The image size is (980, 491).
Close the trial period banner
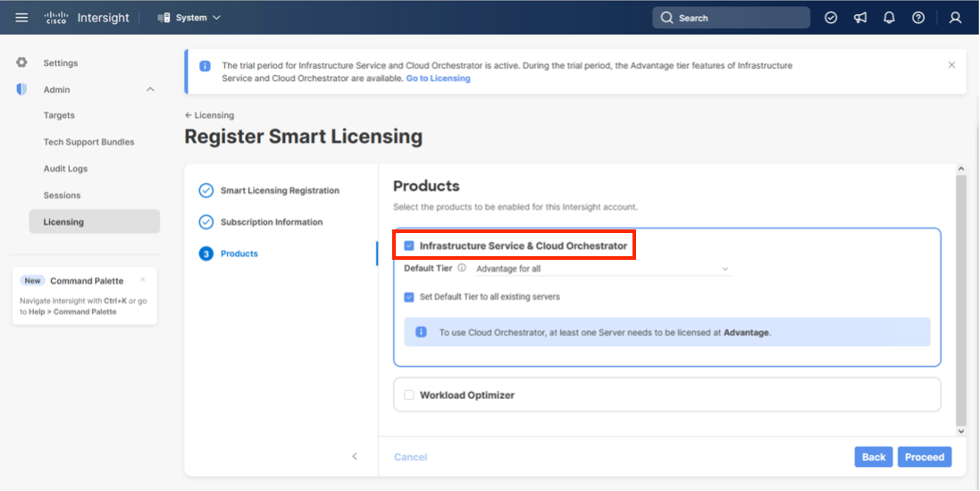click(951, 65)
